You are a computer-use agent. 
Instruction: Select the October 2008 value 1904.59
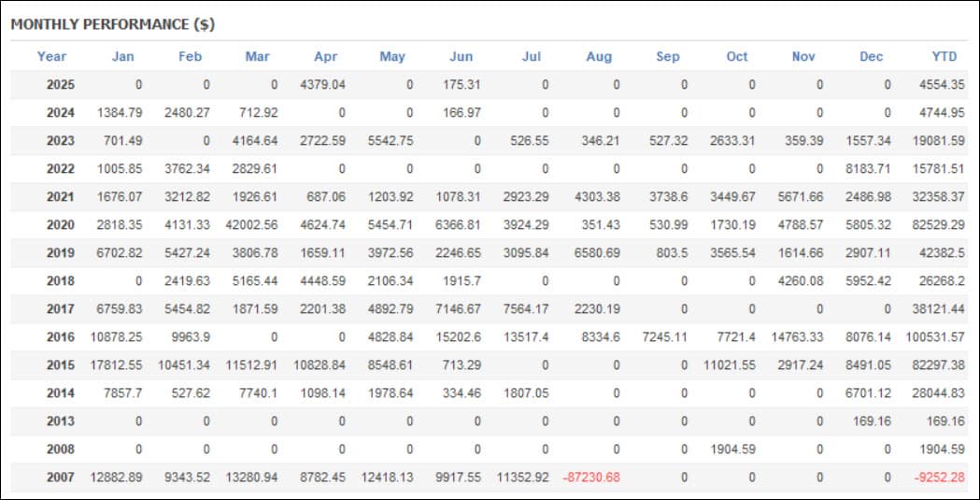(x=732, y=450)
